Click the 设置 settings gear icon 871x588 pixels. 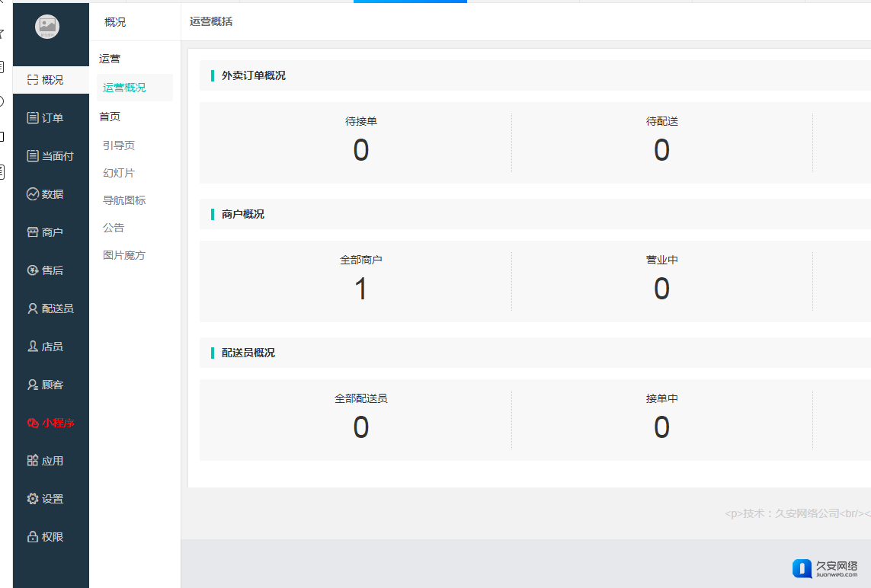tap(33, 499)
